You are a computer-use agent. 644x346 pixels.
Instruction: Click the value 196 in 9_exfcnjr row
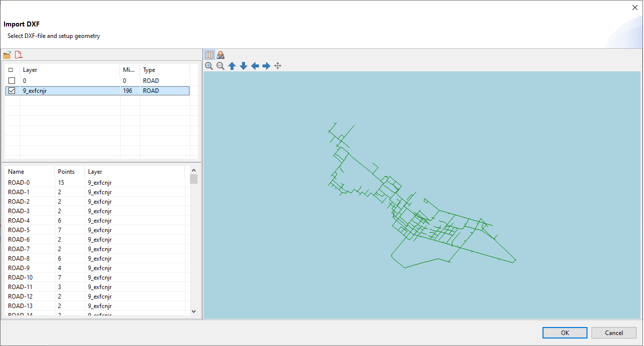click(x=127, y=91)
